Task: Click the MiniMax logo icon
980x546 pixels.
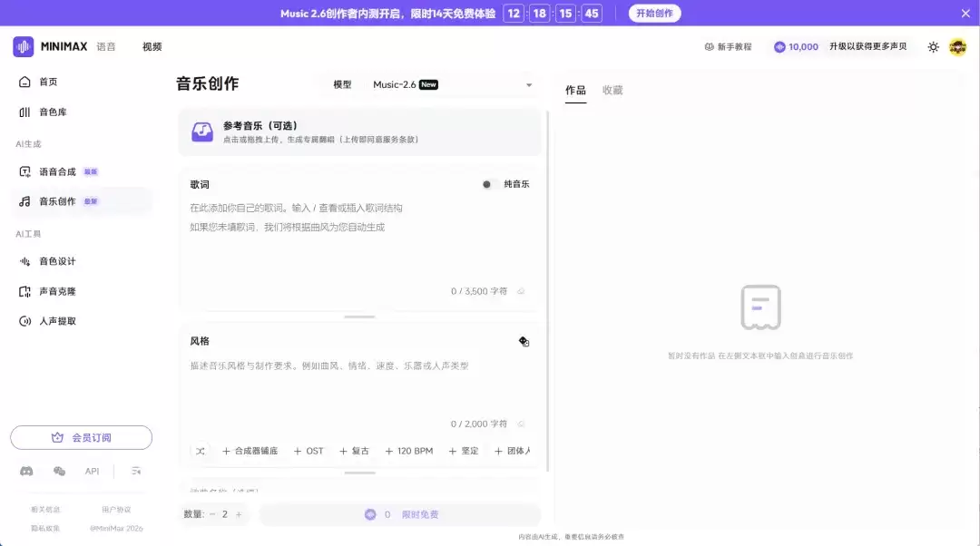Action: (x=23, y=47)
